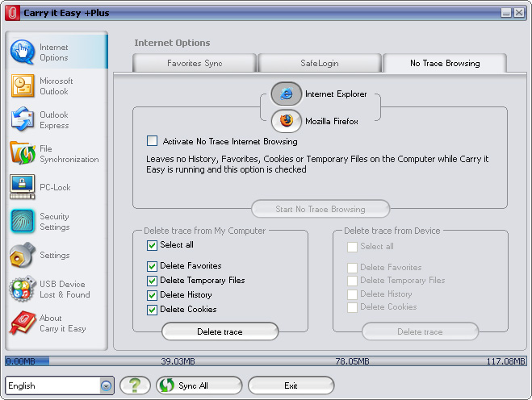Uncheck Delete History under My Computer
The height and width of the screenshot is (400, 532).
pyautogui.click(x=152, y=295)
